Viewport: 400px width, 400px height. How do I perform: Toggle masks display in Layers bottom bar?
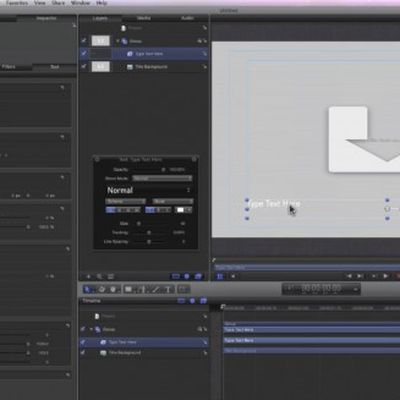coord(176,276)
